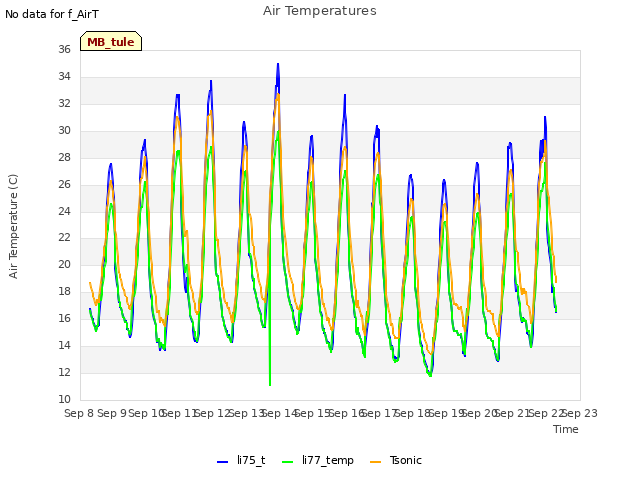Click the green li77_temp legend color marker
This screenshot has height=480, width=640.
(287, 462)
